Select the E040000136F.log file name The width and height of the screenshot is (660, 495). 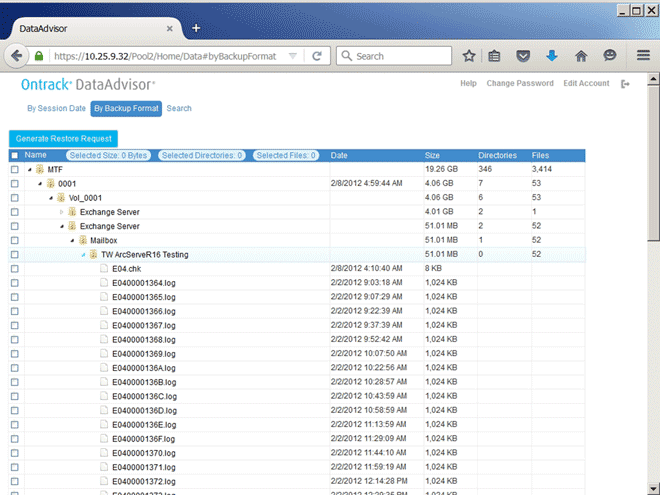144,439
